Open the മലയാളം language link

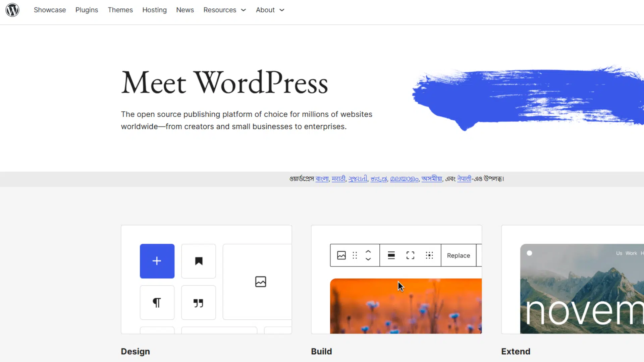[x=404, y=179]
